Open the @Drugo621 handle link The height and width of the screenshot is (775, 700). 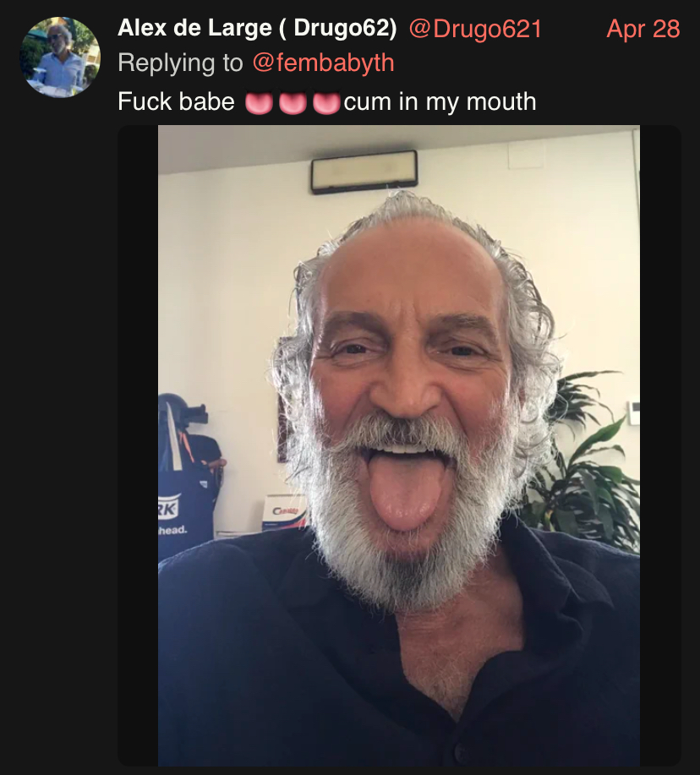(x=475, y=29)
